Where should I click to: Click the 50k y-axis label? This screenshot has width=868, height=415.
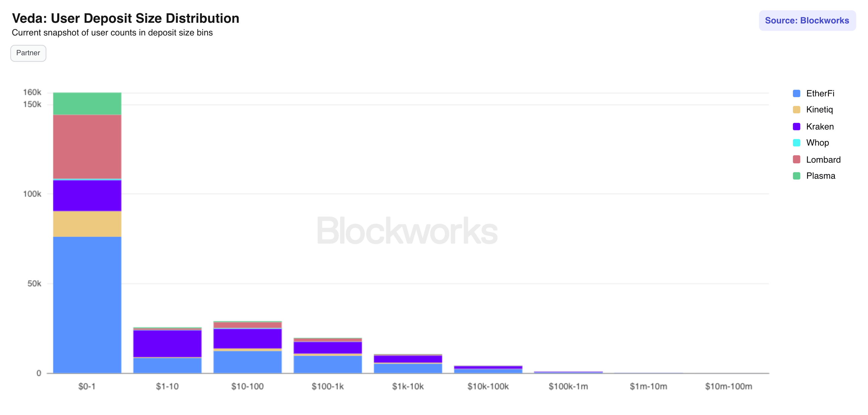34,283
